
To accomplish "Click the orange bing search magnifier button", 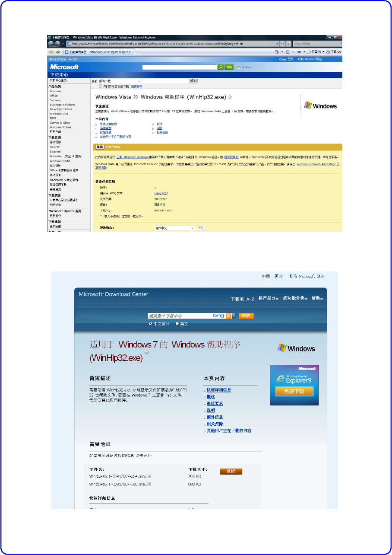I will pyautogui.click(x=228, y=316).
